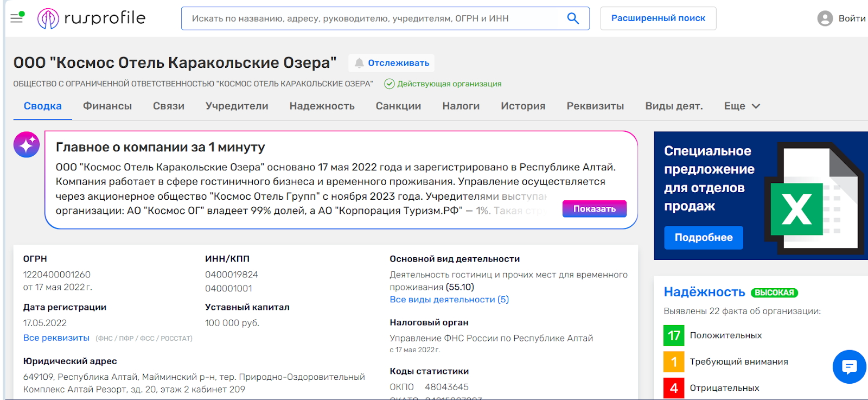868x400 pixels.
Task: Click the user avatar icon
Action: 825,18
